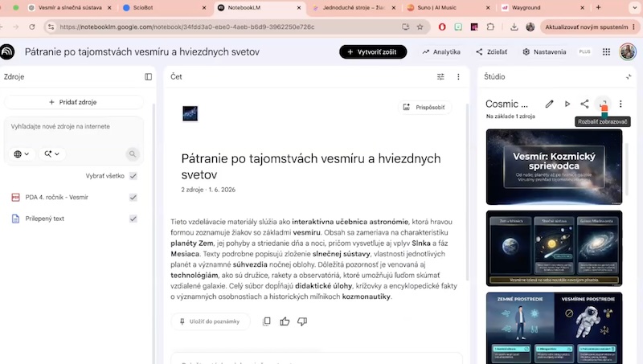This screenshot has width=643, height=364.
Task: Open chat configuration sliders icon
Action: (440, 76)
